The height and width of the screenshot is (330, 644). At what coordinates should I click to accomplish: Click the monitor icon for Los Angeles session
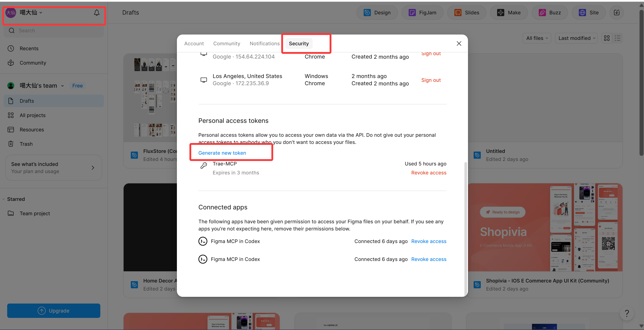click(204, 80)
